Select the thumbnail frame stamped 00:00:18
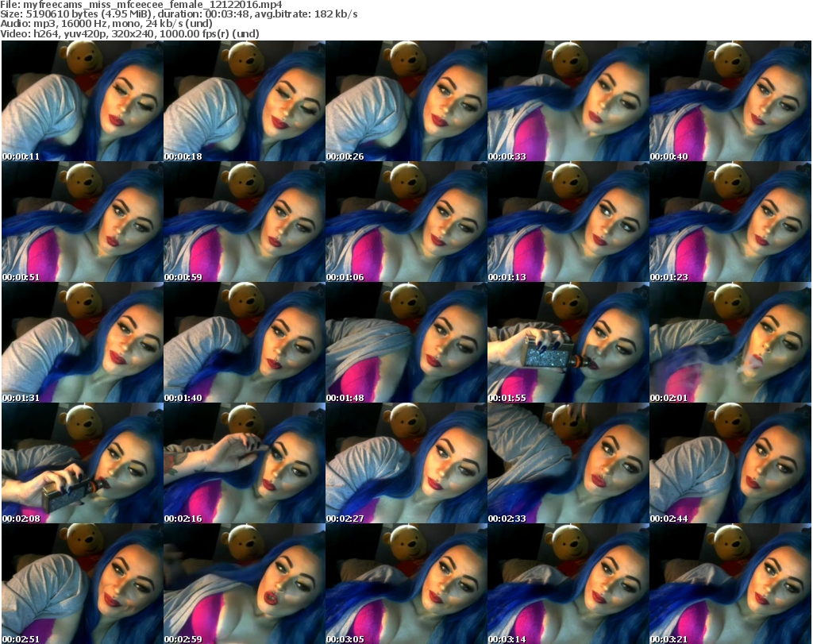 pos(245,101)
